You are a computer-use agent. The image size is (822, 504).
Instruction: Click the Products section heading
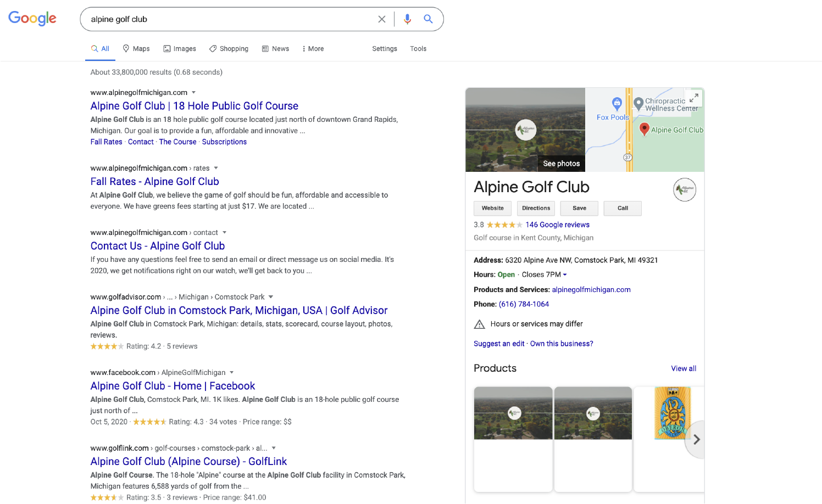tap(495, 368)
